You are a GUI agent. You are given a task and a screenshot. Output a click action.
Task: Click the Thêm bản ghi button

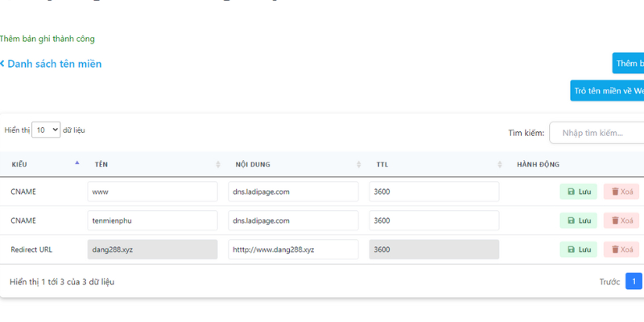628,64
